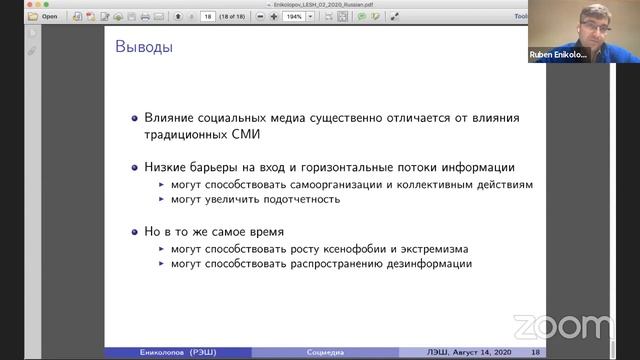Click the window title Enikolopov_LESH_02_2020_Russian.pdf
The height and width of the screenshot is (360, 640).
point(323,4)
